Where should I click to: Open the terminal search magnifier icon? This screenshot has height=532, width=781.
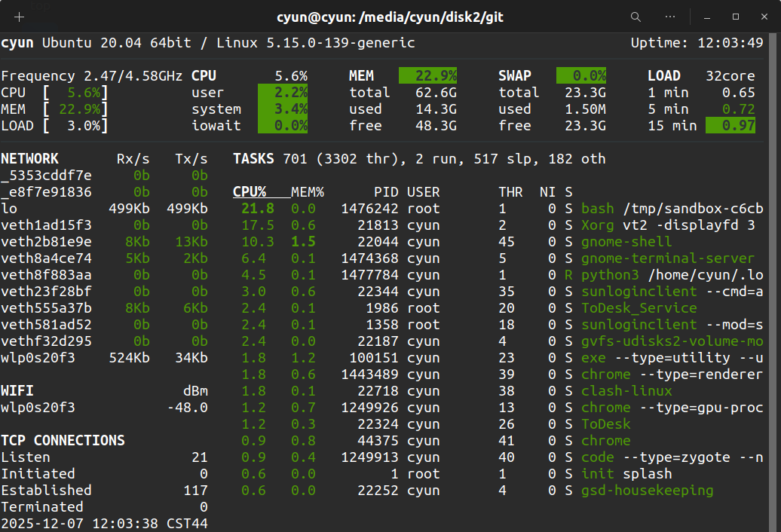click(x=636, y=17)
